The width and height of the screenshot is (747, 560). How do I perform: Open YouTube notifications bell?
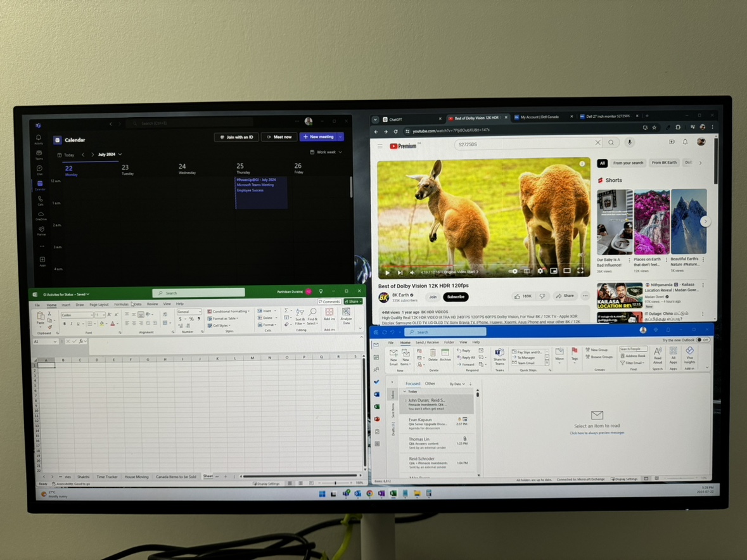pyautogui.click(x=685, y=142)
